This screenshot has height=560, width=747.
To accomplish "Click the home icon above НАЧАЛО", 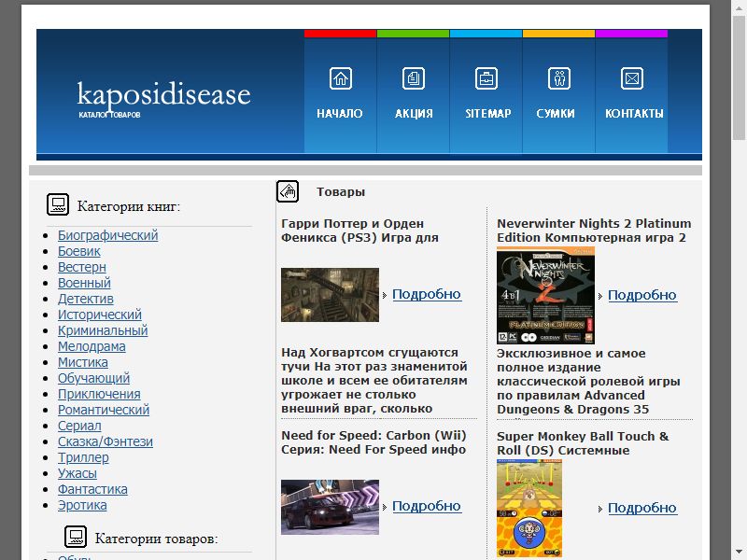I will [x=340, y=78].
